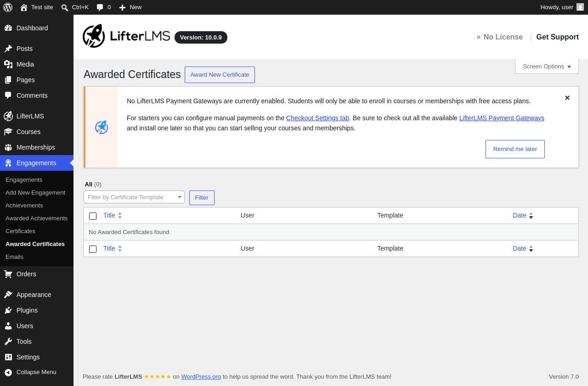Screen dimensions: 588x386
Task: Click the Dashboard gauge icon
Action: tap(8, 28)
